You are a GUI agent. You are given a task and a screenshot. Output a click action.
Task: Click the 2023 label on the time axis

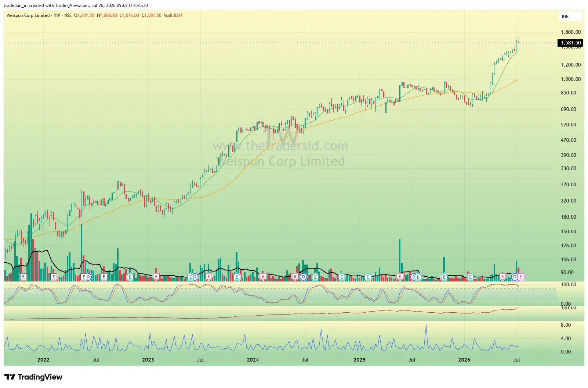[x=148, y=360]
